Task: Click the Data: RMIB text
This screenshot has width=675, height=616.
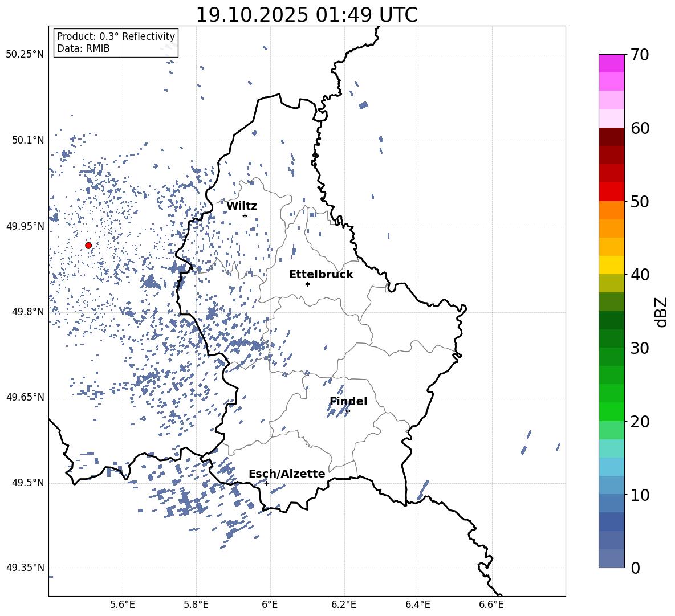Action: [x=83, y=48]
